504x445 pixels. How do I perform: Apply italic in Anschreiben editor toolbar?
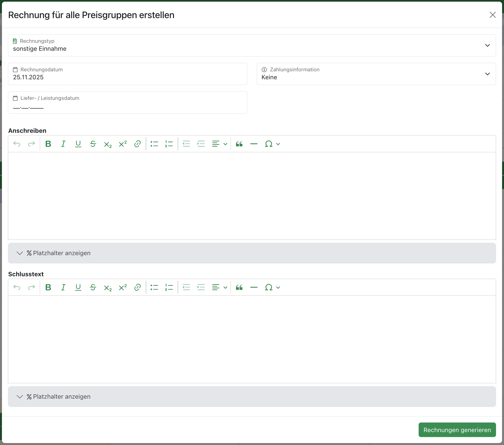[63, 144]
